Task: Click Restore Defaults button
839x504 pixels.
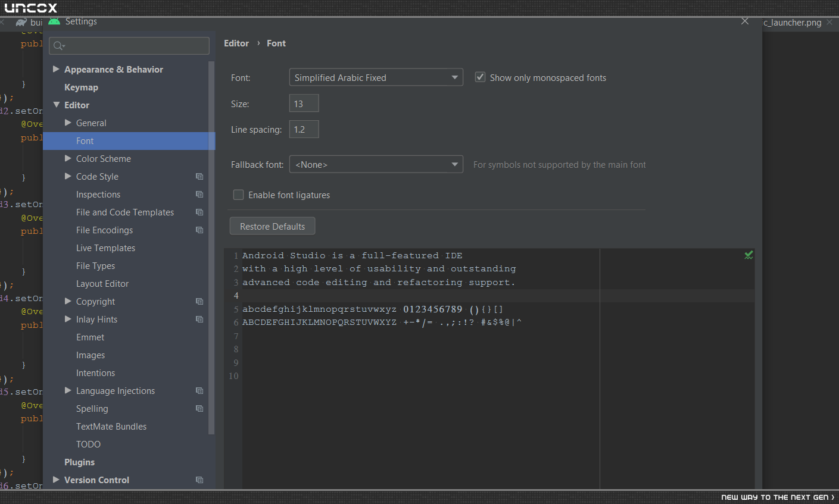Action: click(x=272, y=226)
